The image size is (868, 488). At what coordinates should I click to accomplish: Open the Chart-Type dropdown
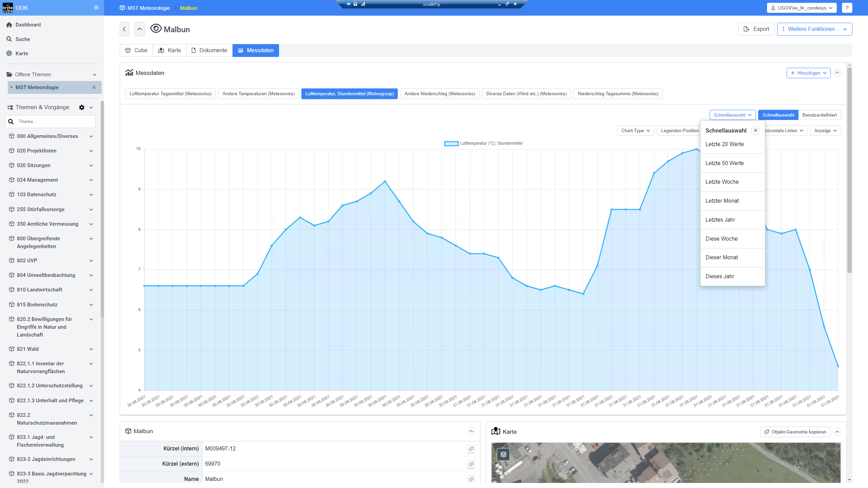point(635,130)
